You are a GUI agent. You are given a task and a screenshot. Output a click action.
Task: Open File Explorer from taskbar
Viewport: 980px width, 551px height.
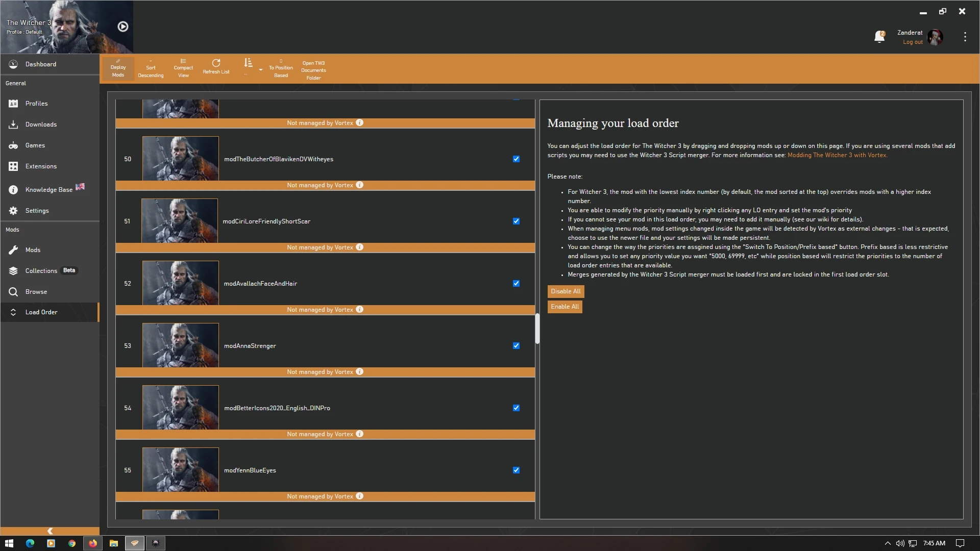coord(113,543)
